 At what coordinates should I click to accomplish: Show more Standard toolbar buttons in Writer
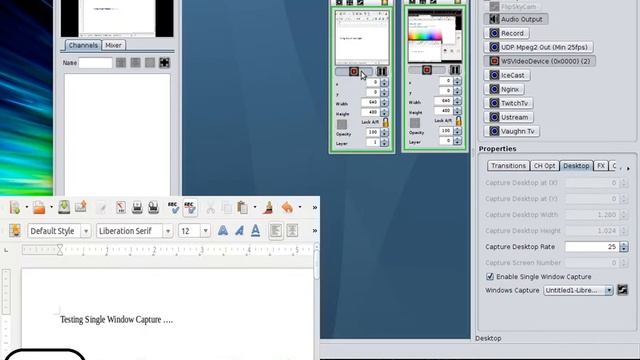315,208
